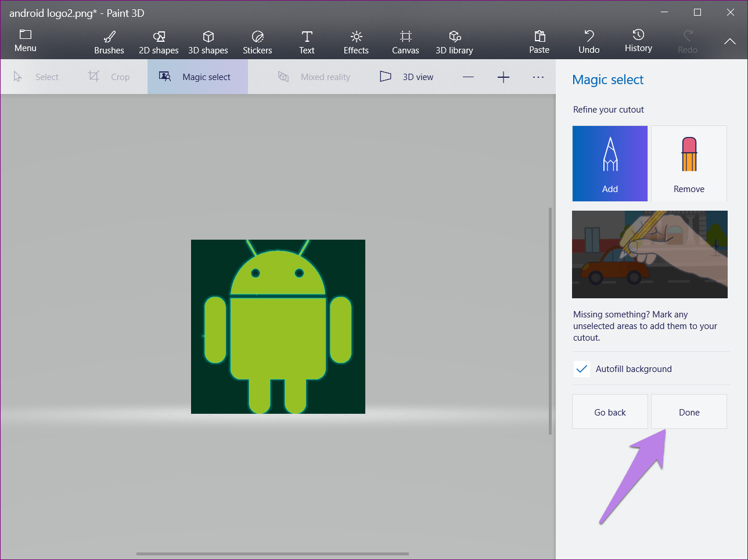Screen dimensions: 748x560
Task: Open the 2D shapes panel
Action: (x=159, y=42)
